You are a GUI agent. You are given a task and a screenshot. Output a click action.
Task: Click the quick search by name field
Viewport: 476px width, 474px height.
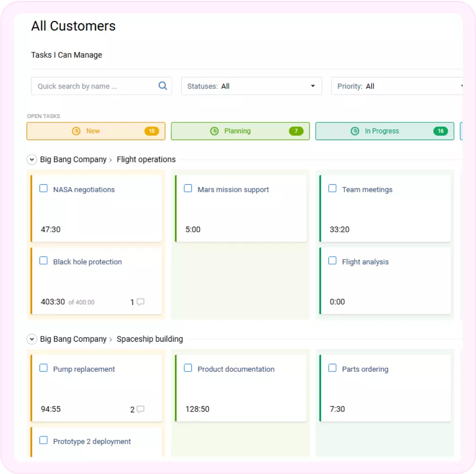click(x=95, y=86)
